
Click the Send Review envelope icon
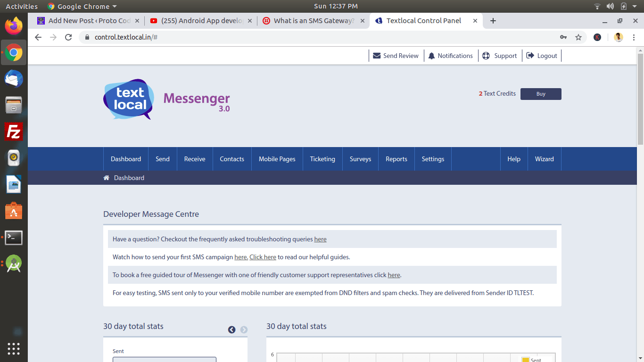[x=377, y=56]
